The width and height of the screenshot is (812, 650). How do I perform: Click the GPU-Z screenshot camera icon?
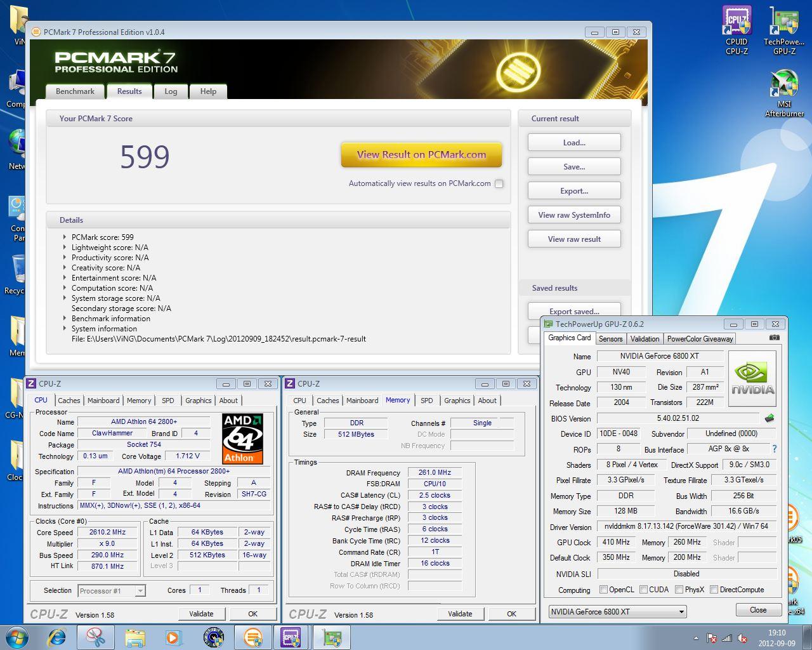(x=774, y=338)
